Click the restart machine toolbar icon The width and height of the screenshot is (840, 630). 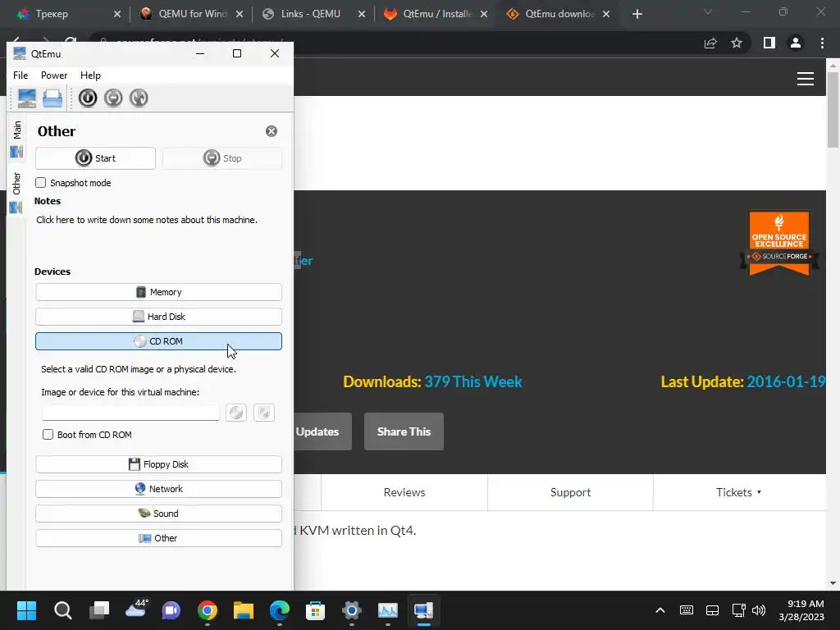139,98
